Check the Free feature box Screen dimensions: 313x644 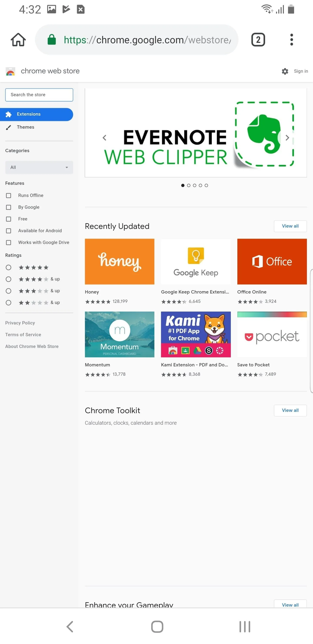(8, 219)
